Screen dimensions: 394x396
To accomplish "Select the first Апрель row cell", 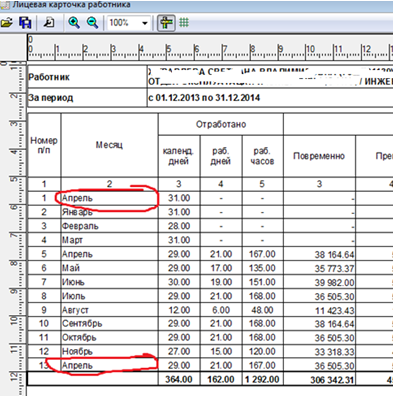I will 110,198.
